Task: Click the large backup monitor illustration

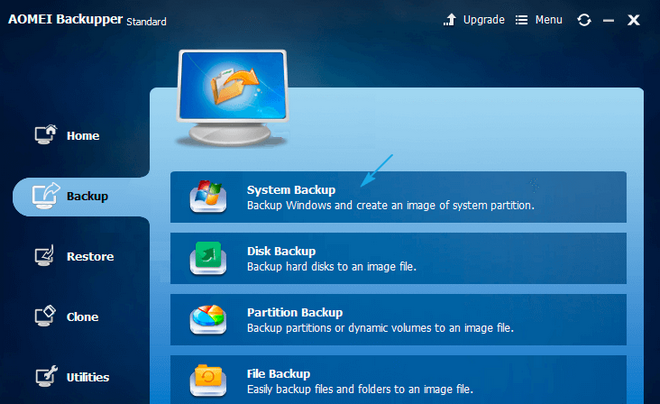Action: point(232,98)
